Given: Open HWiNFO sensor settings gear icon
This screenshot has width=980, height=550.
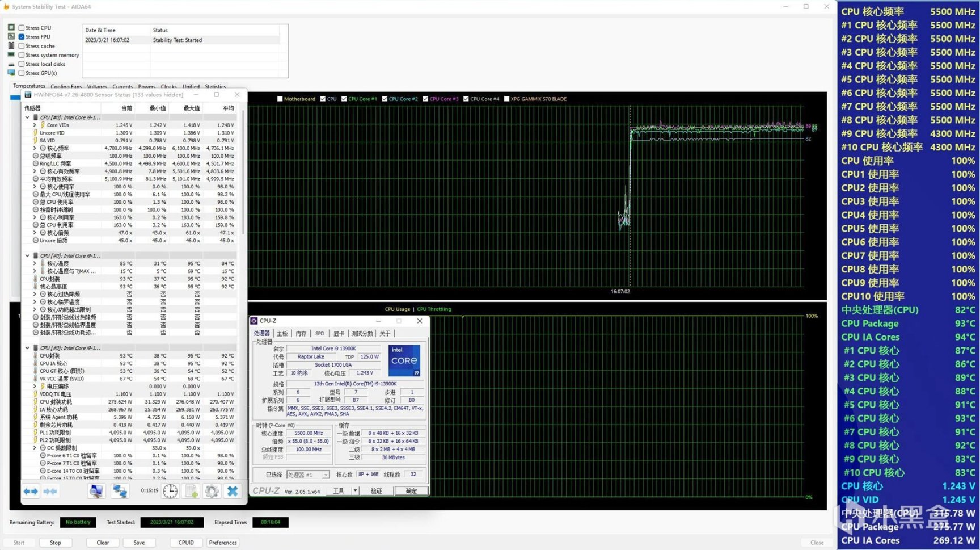Looking at the screenshot, I should 212,491.
